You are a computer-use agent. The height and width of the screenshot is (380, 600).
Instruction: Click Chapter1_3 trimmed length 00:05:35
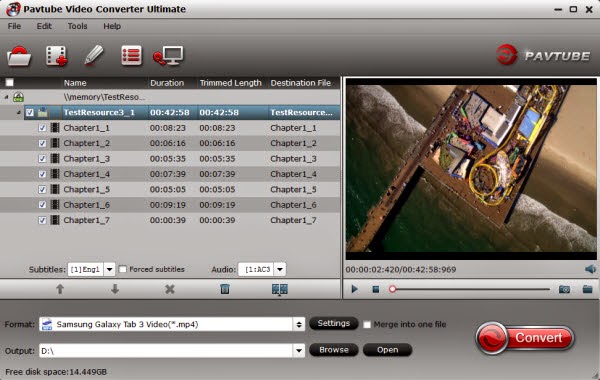[217, 158]
